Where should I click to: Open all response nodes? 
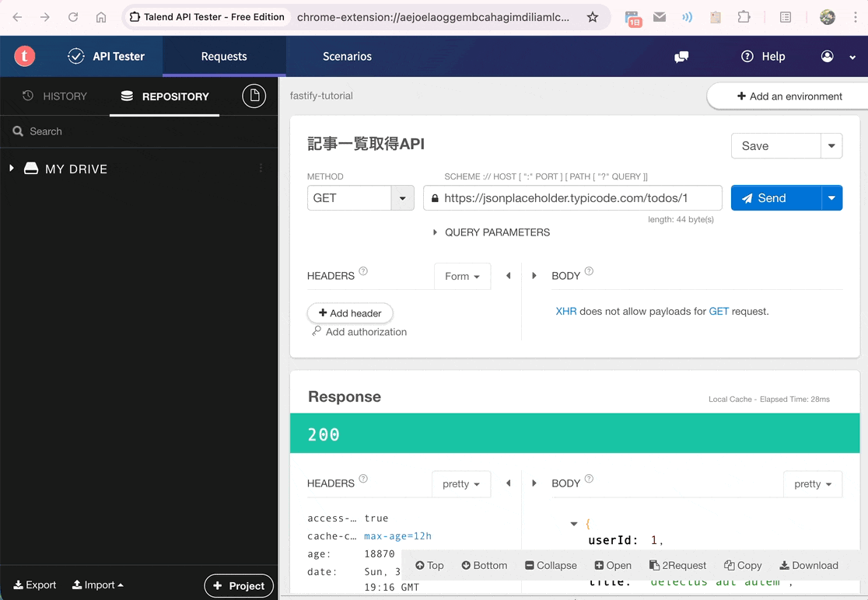point(613,565)
